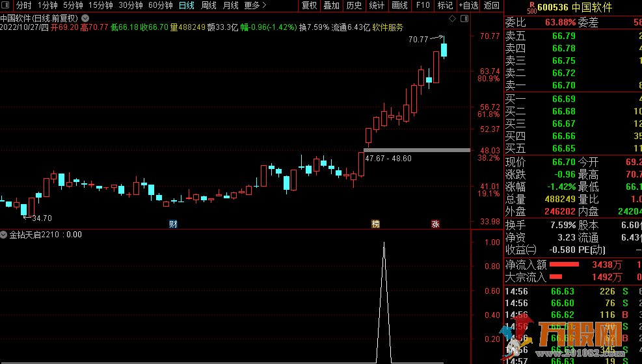Toggle the side panel icon above chart
Screen dimensions: 642x364
click(x=464, y=18)
